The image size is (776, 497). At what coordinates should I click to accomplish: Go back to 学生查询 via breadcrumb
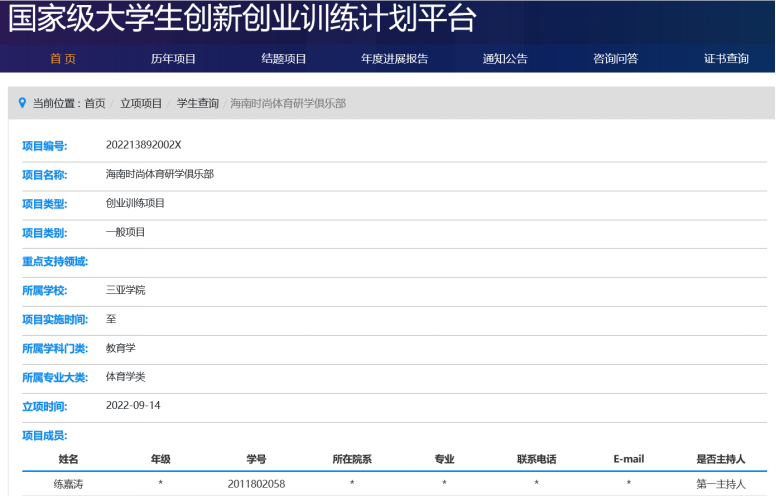[198, 103]
